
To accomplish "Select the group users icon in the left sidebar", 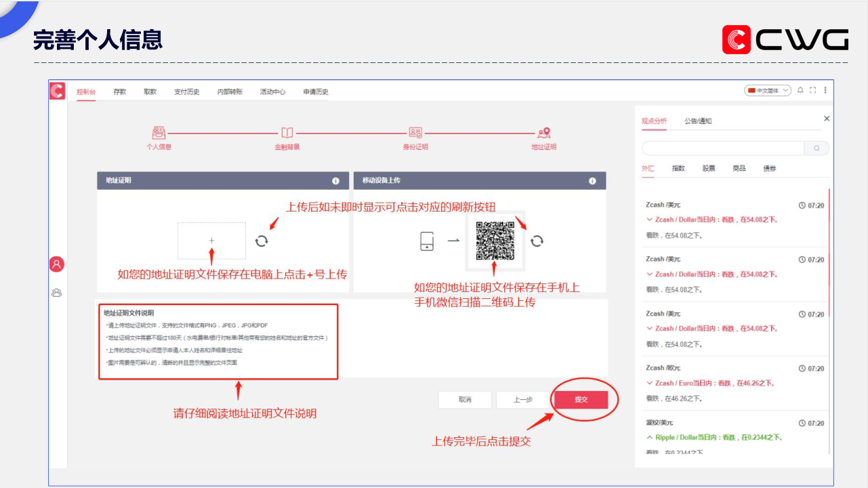I will pos(57,293).
